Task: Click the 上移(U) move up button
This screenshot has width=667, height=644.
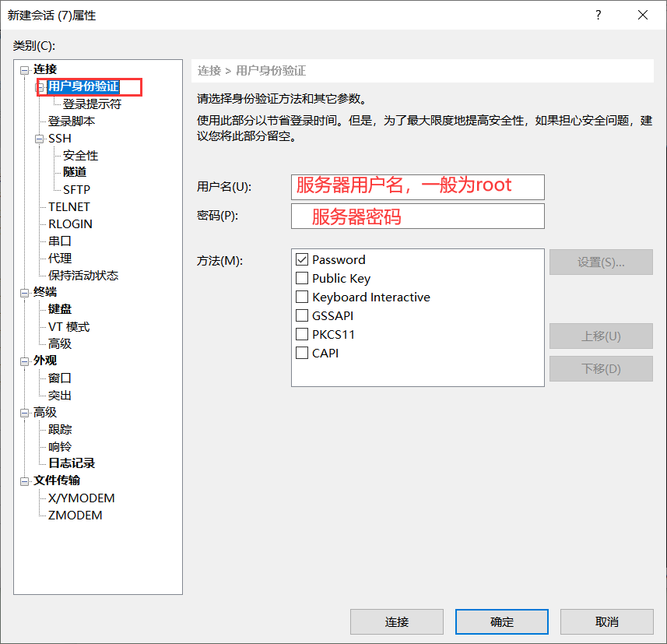Action: [601, 336]
